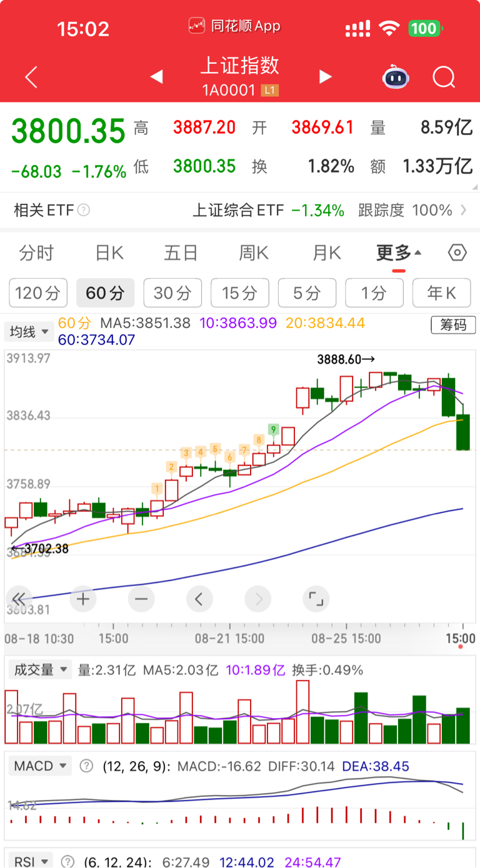Choose the 120分 period
Viewport: 480px width, 868px height.
[x=37, y=292]
